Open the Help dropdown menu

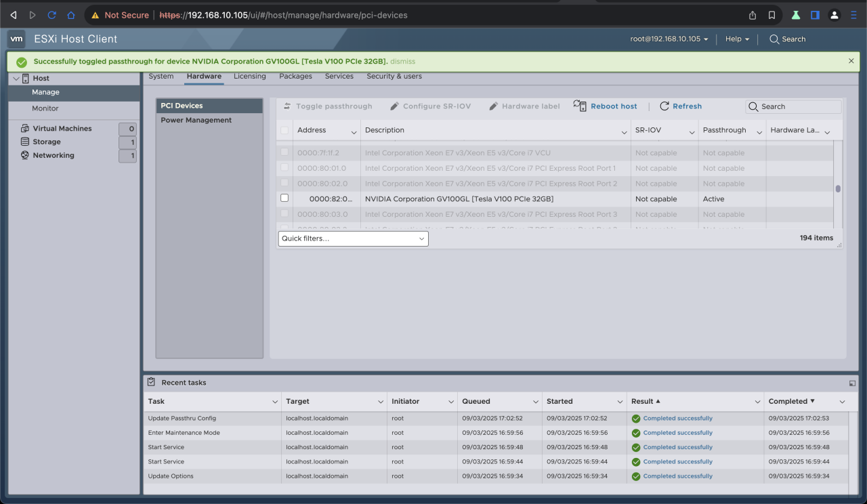[x=738, y=39]
